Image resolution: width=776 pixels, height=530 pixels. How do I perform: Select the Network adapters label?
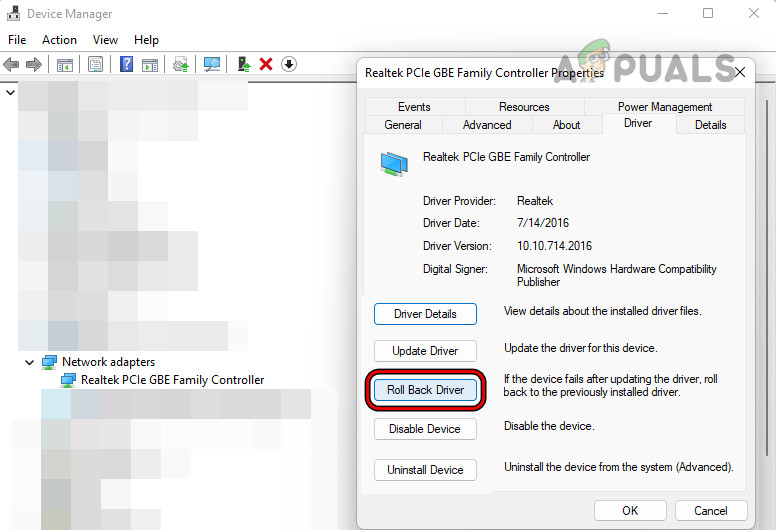(108, 362)
